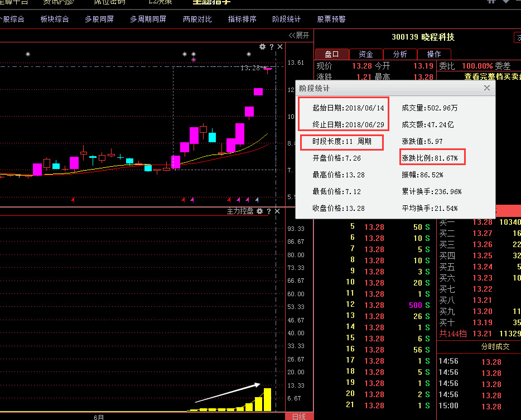Click the 成交额:47.24亿 entry

(x=428, y=124)
